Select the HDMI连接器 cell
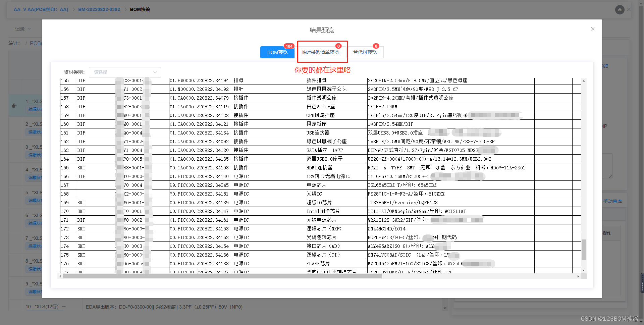Image resolution: width=644 pixels, height=325 pixels. tap(336, 168)
